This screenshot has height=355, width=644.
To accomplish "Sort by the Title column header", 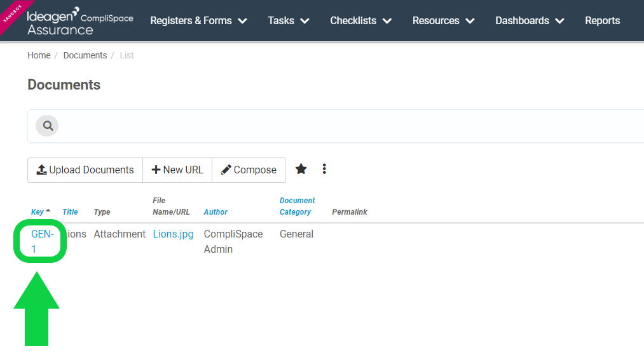I will pos(70,211).
